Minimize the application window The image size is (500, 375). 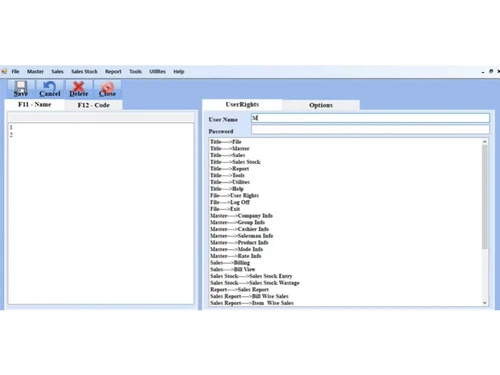pyautogui.click(x=483, y=72)
